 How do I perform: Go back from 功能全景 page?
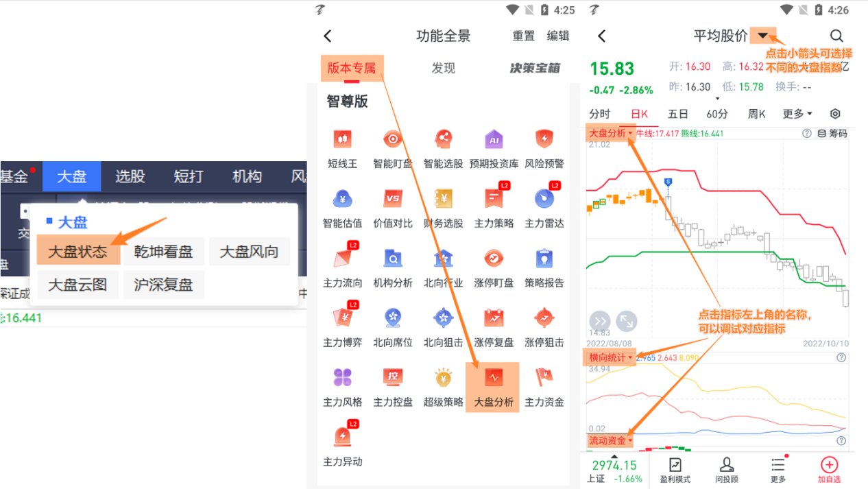click(x=328, y=36)
